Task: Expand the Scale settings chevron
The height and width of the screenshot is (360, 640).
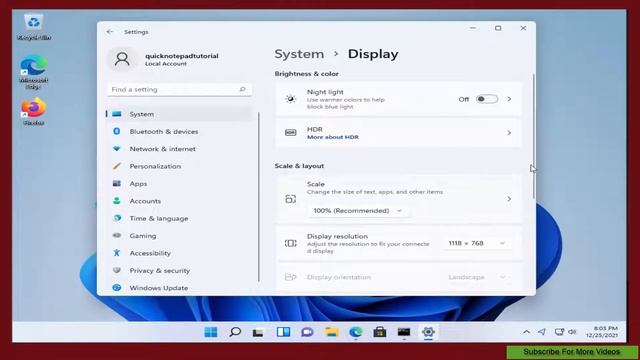Action: [509, 199]
